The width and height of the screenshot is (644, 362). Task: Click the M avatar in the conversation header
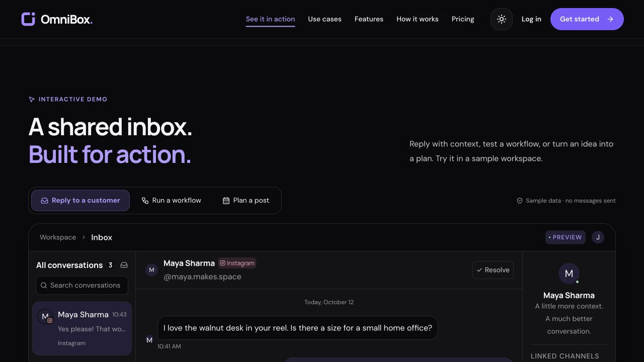tap(152, 270)
